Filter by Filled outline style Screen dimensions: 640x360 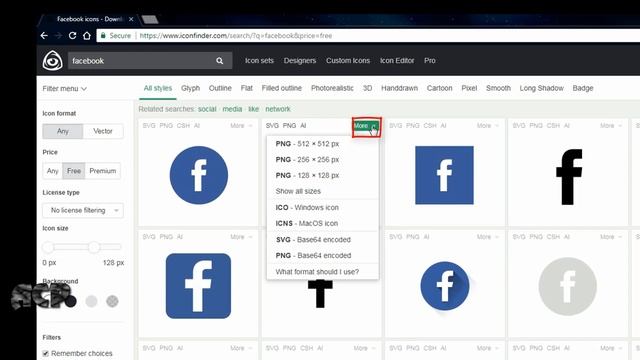tap(282, 88)
